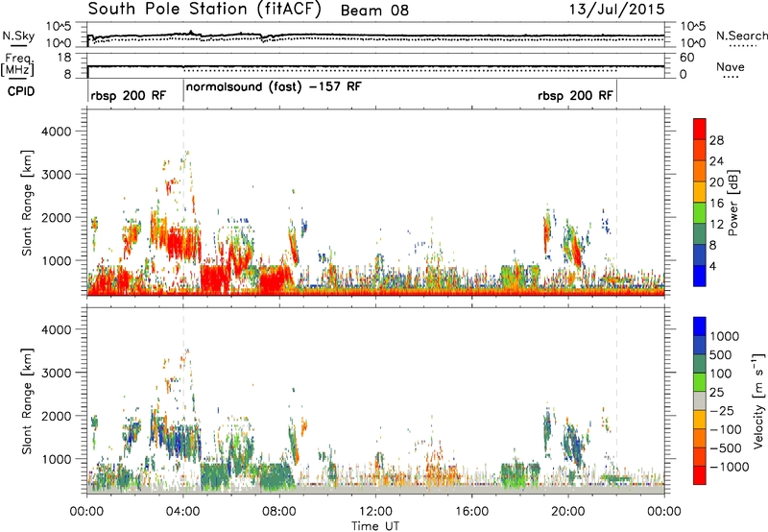Click the '1000' velocity colorbar tick
The width and height of the screenshot is (768, 532).
point(725,336)
